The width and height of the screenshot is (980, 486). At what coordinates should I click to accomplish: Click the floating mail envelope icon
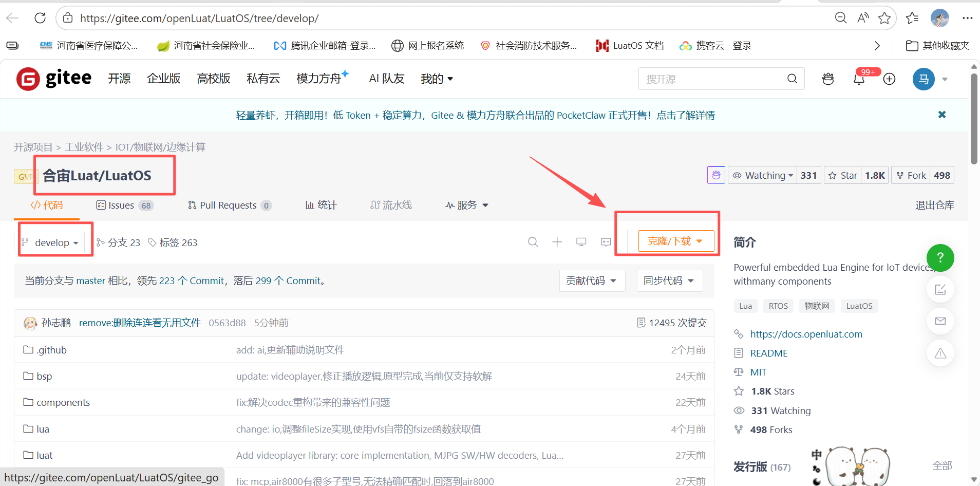940,321
